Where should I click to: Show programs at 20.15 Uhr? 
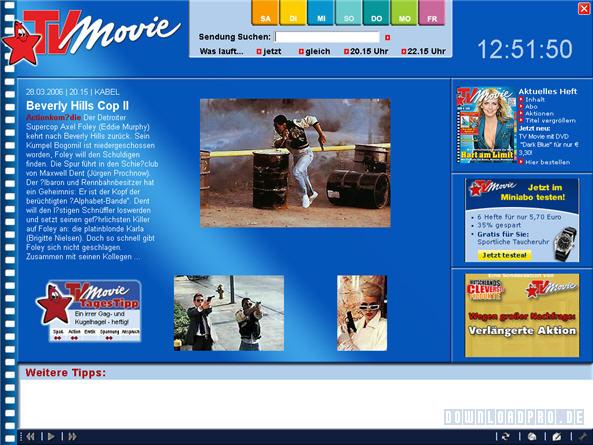pyautogui.click(x=366, y=51)
